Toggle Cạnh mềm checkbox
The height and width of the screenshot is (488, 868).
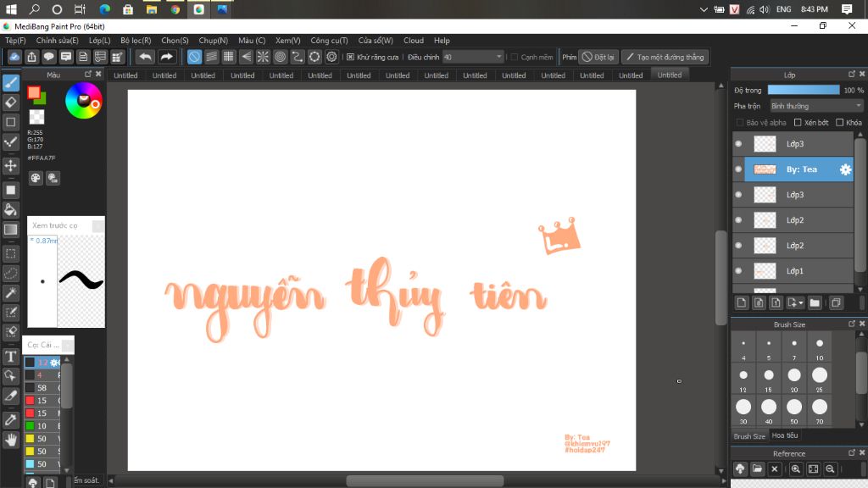(x=515, y=57)
